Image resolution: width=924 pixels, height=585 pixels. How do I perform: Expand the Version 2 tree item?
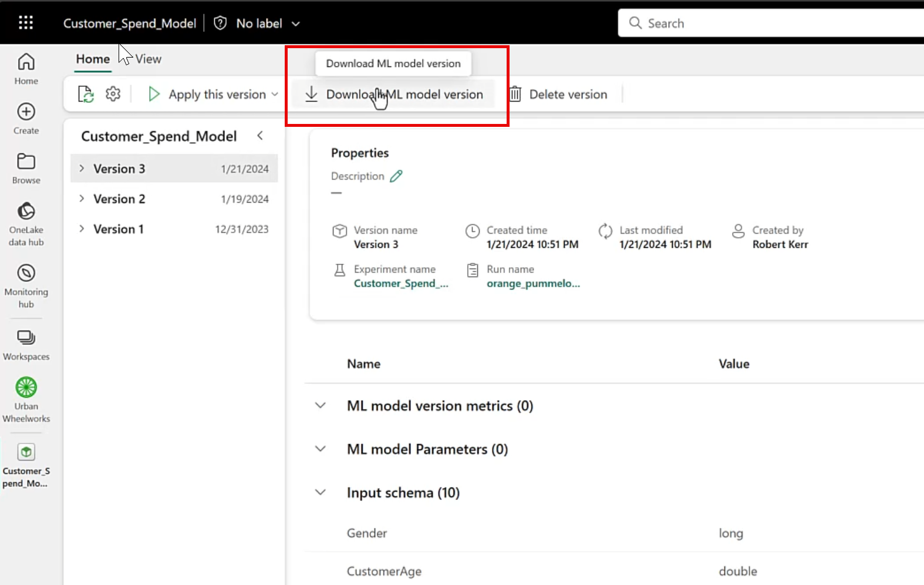(82, 199)
